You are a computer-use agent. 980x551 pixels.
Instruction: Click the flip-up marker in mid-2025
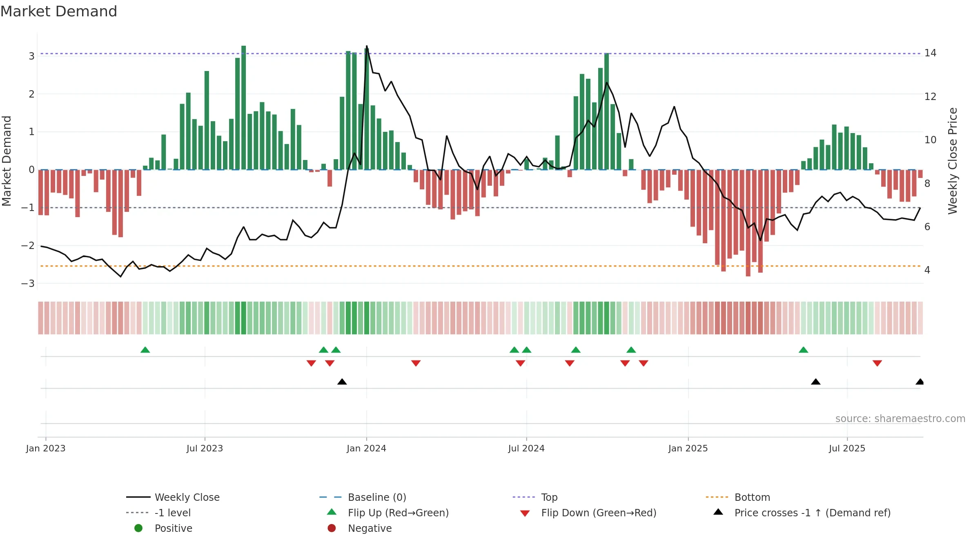pyautogui.click(x=803, y=350)
